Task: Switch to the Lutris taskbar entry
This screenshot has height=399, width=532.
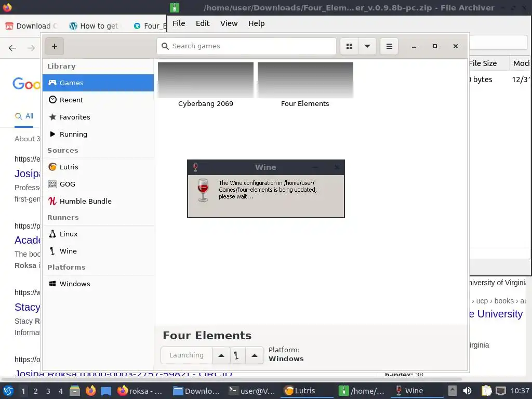Action: [x=307, y=391]
